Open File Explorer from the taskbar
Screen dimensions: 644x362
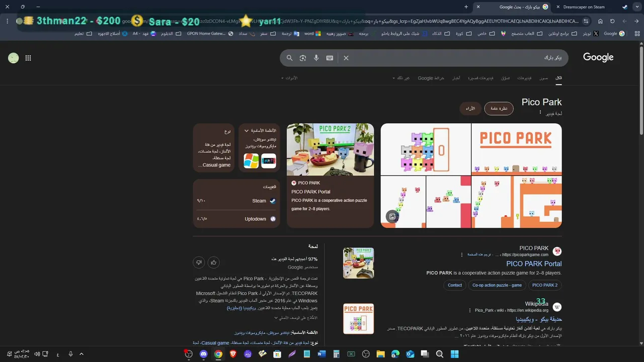[380, 354]
